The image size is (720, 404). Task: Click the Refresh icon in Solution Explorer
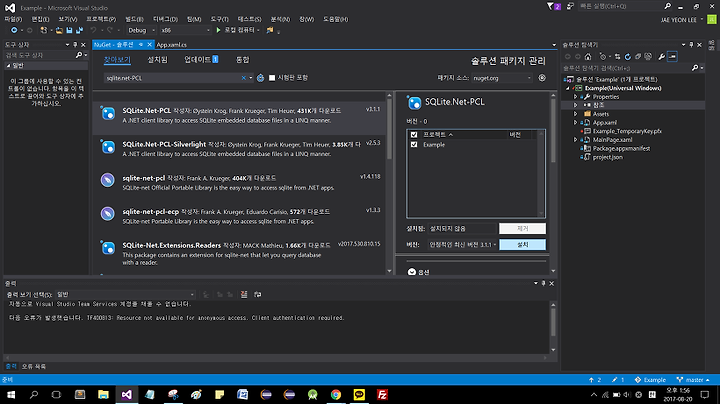click(x=628, y=56)
